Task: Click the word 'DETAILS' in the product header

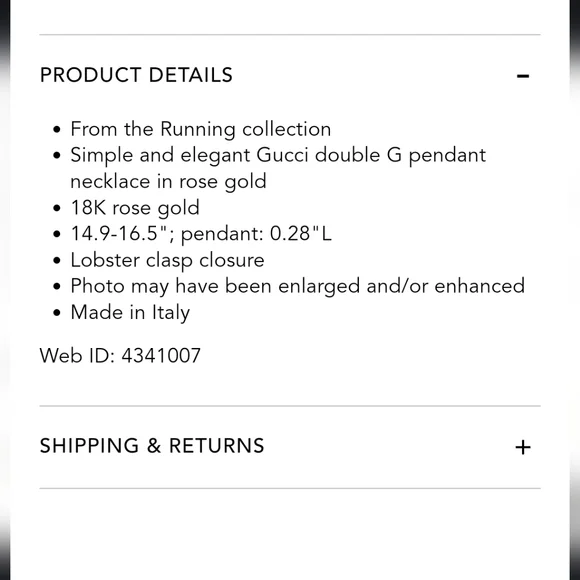Action: (x=190, y=75)
